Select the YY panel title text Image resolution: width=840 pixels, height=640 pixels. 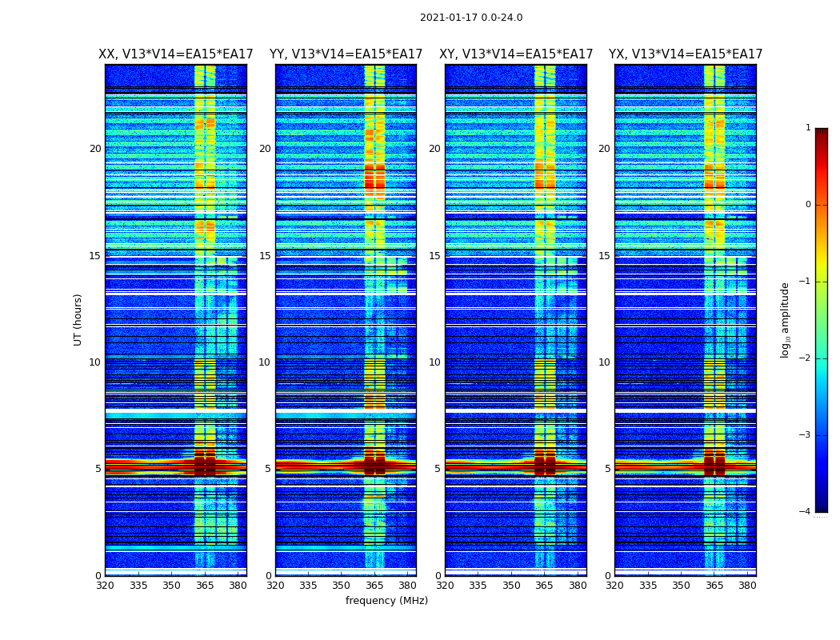(x=346, y=54)
